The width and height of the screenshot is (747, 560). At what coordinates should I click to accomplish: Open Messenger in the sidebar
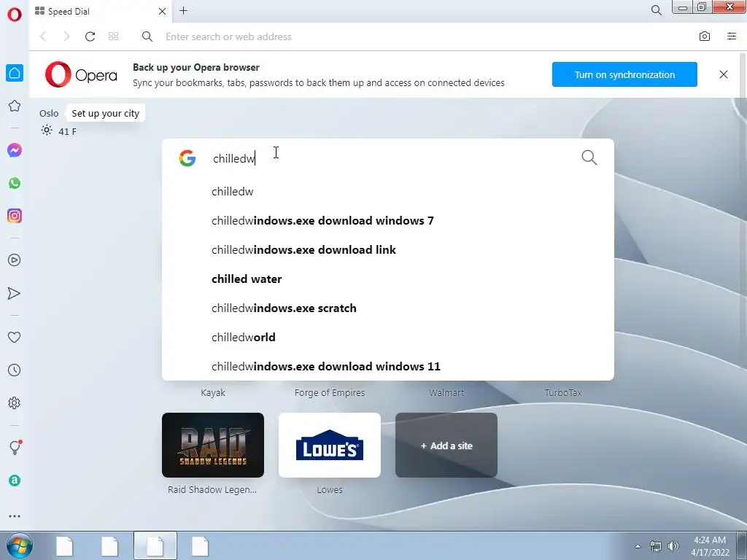click(15, 150)
